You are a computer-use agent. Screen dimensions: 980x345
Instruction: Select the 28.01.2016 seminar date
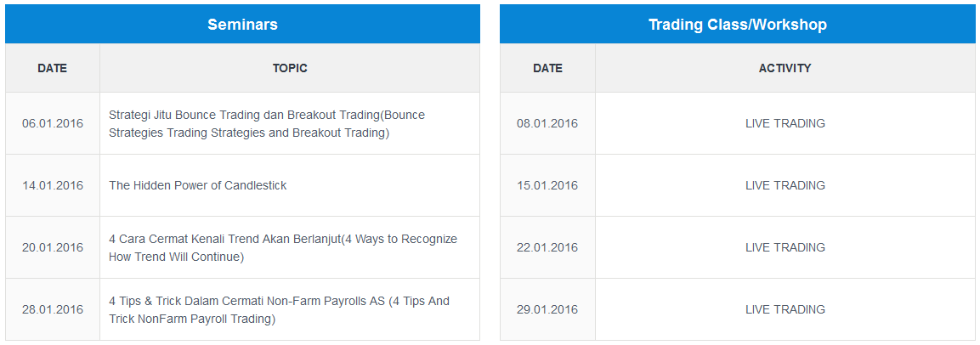coord(53,310)
